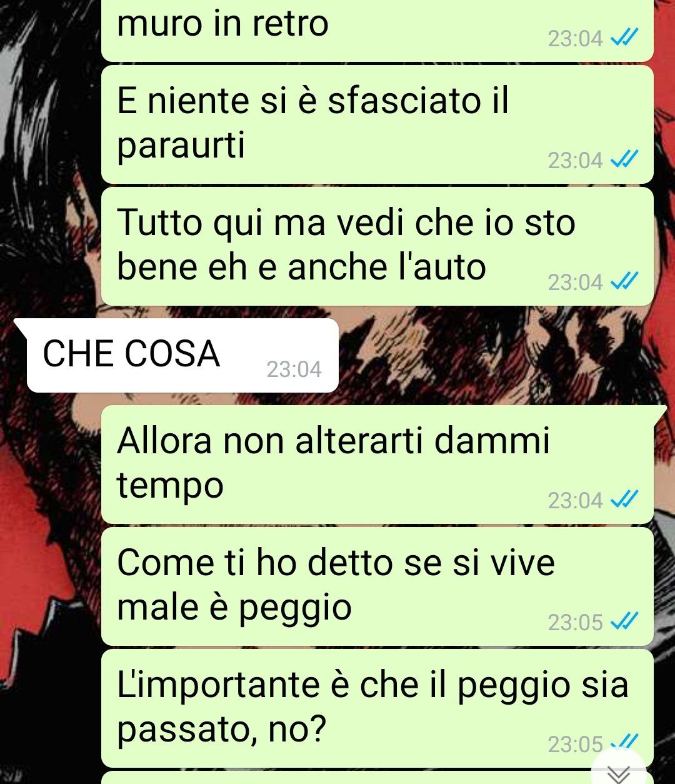
Task: Select the 'Allora non alterarti dammi tempo' bubble
Action: coord(377,464)
